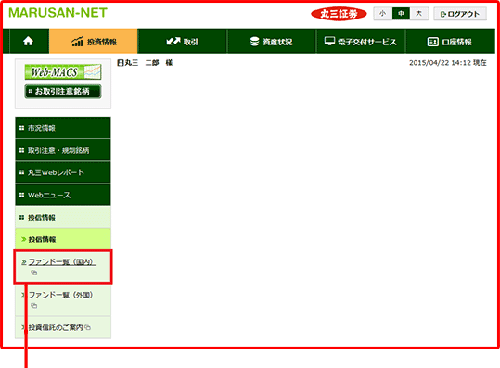Screen dimensions: 500x368
Task: Click the coins icon on 資産状況 tab
Action: pos(254,41)
